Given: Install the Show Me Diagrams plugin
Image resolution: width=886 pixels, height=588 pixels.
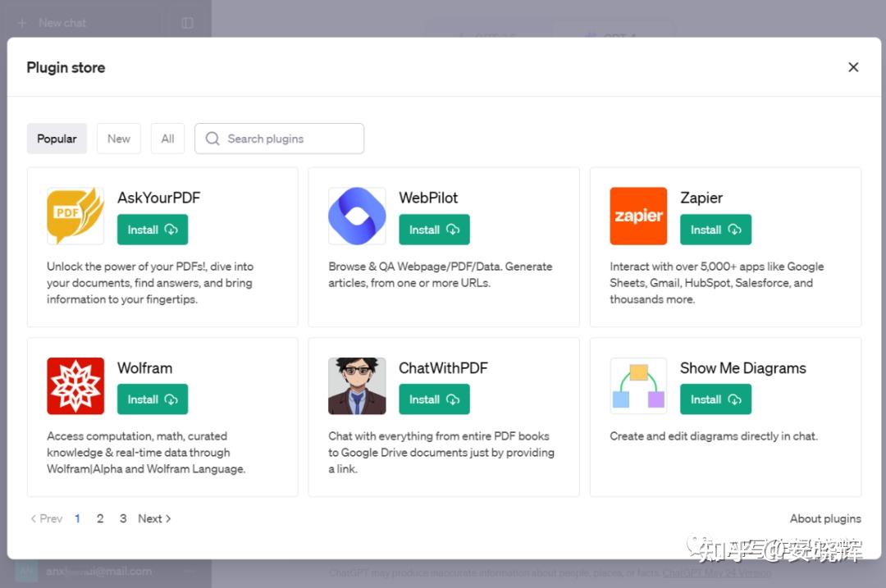Looking at the screenshot, I should tap(715, 399).
